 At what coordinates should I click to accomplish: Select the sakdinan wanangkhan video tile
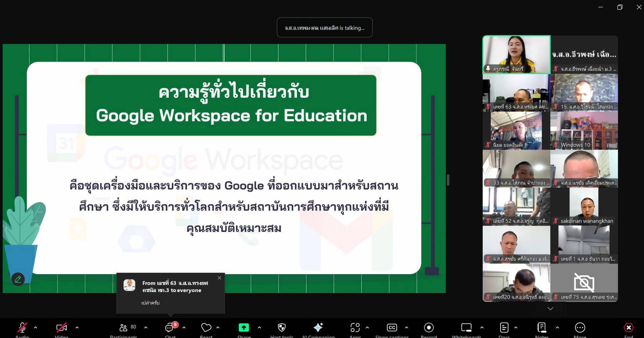584,206
